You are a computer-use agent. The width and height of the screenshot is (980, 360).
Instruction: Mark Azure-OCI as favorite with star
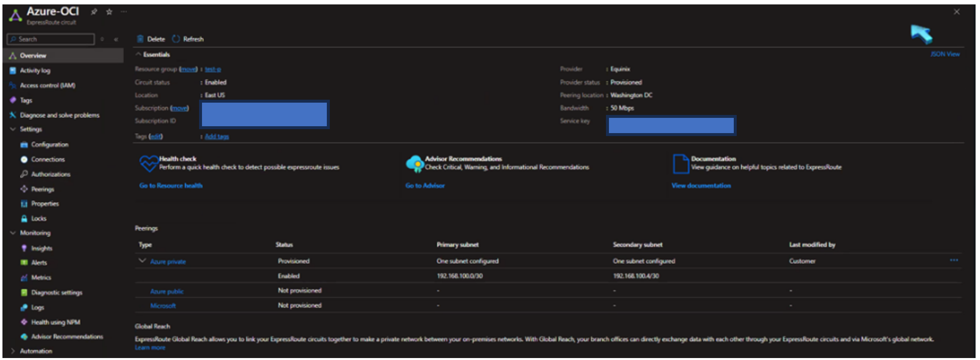(x=109, y=12)
